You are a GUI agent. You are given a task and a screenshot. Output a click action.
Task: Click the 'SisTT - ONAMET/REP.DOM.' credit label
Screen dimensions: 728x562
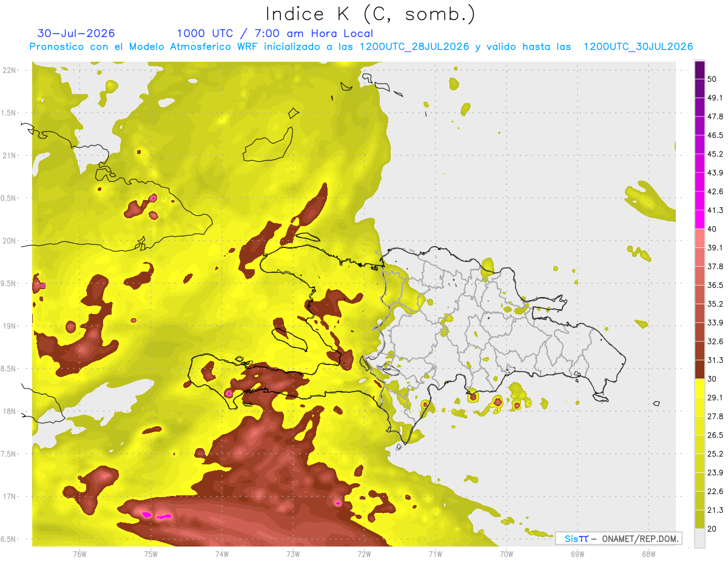[x=618, y=538]
